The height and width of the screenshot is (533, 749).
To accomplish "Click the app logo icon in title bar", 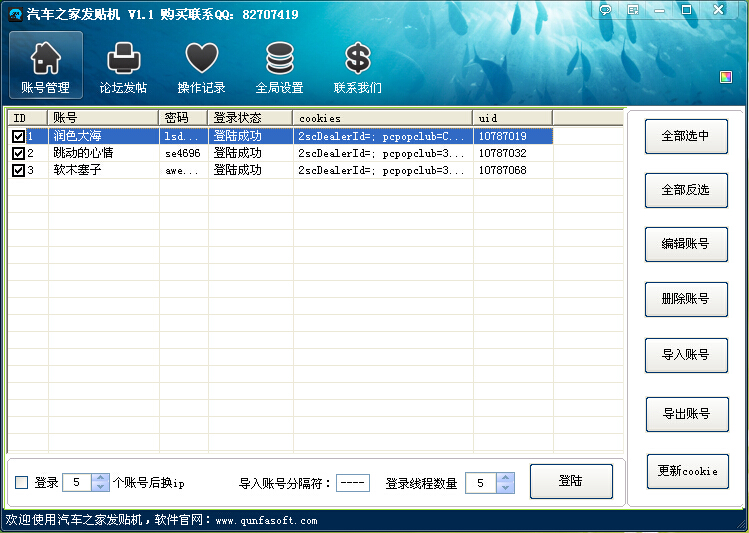I will (15, 15).
